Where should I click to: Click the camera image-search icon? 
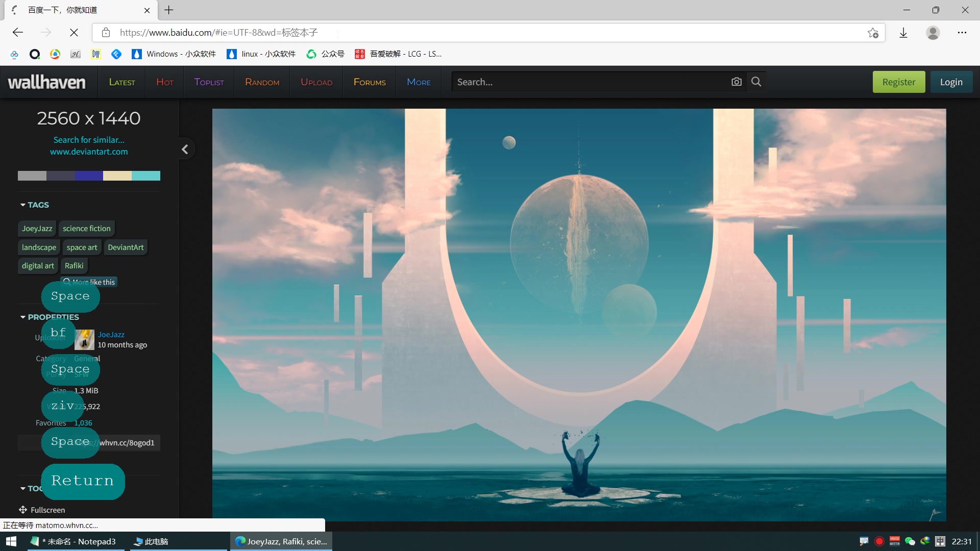[x=736, y=82]
